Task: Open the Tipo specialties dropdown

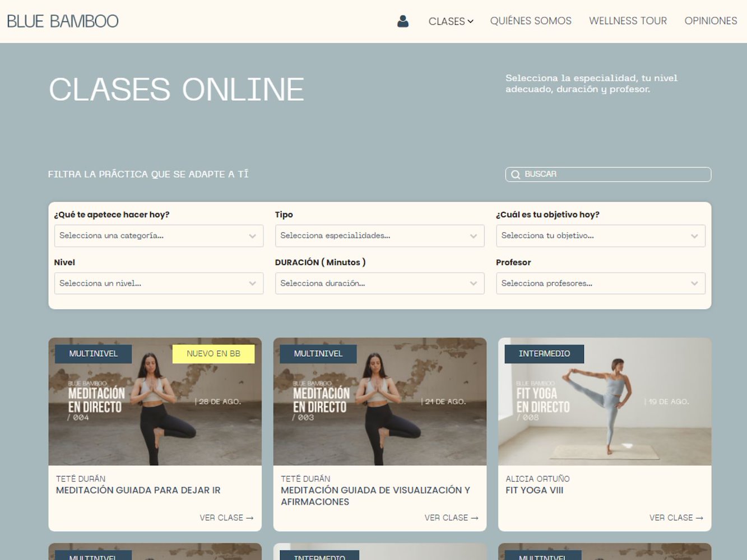Action: pos(379,236)
